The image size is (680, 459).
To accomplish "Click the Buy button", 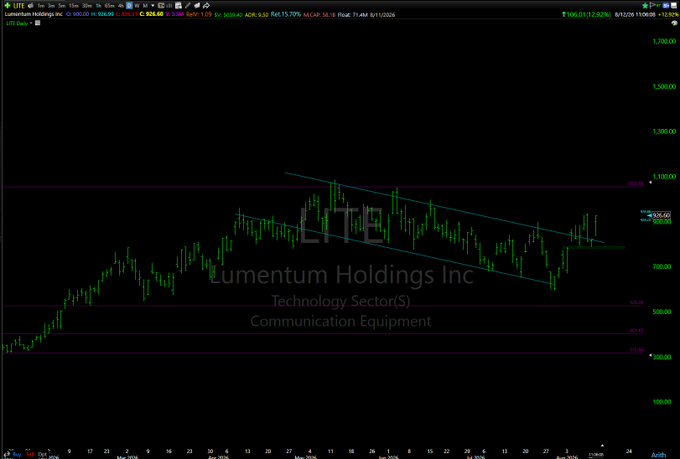I will 17,454.
